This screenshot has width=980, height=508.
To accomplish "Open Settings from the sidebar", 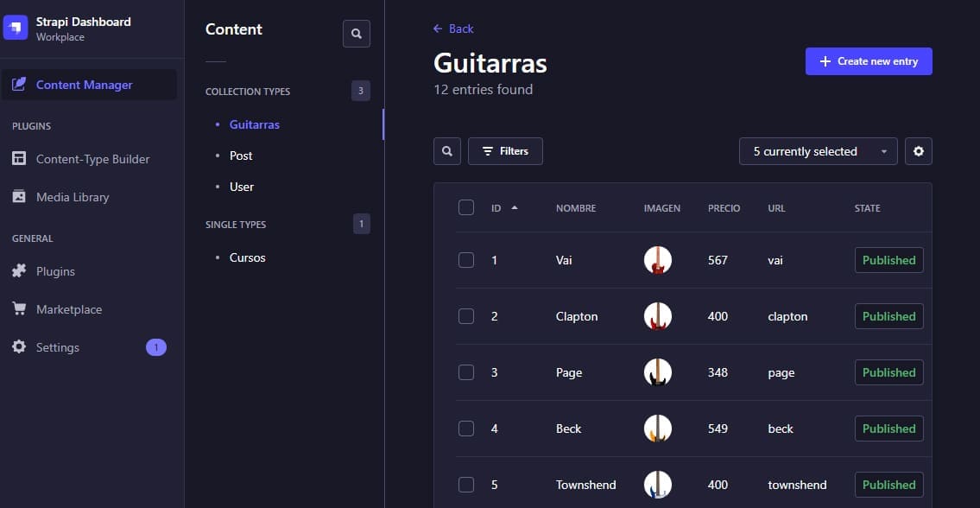I will click(x=57, y=347).
